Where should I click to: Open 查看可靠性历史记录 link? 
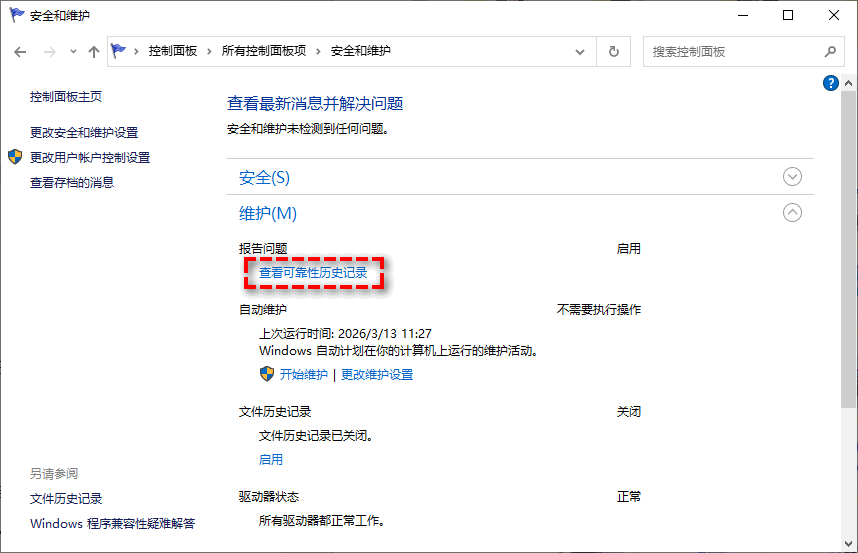(x=313, y=272)
